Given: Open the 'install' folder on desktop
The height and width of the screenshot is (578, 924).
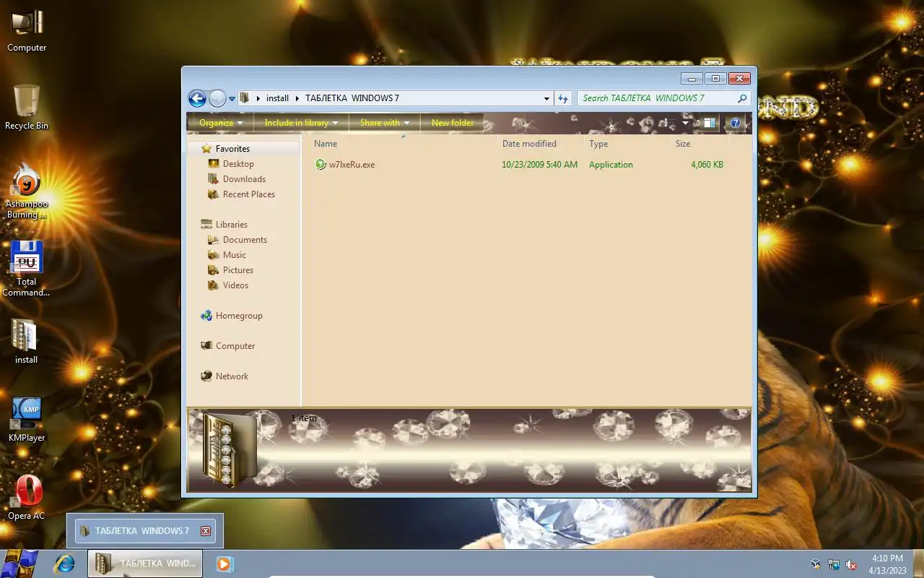Looking at the screenshot, I should pyautogui.click(x=27, y=341).
